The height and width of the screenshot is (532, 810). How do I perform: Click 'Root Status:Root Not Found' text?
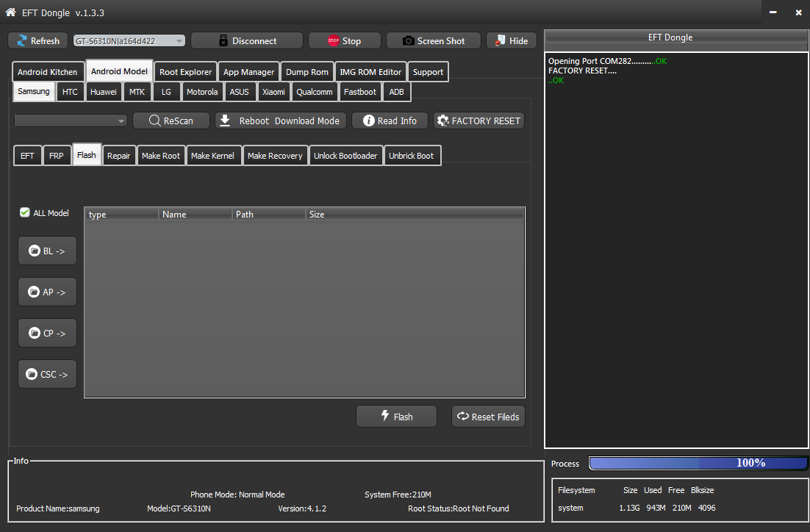[458, 508]
